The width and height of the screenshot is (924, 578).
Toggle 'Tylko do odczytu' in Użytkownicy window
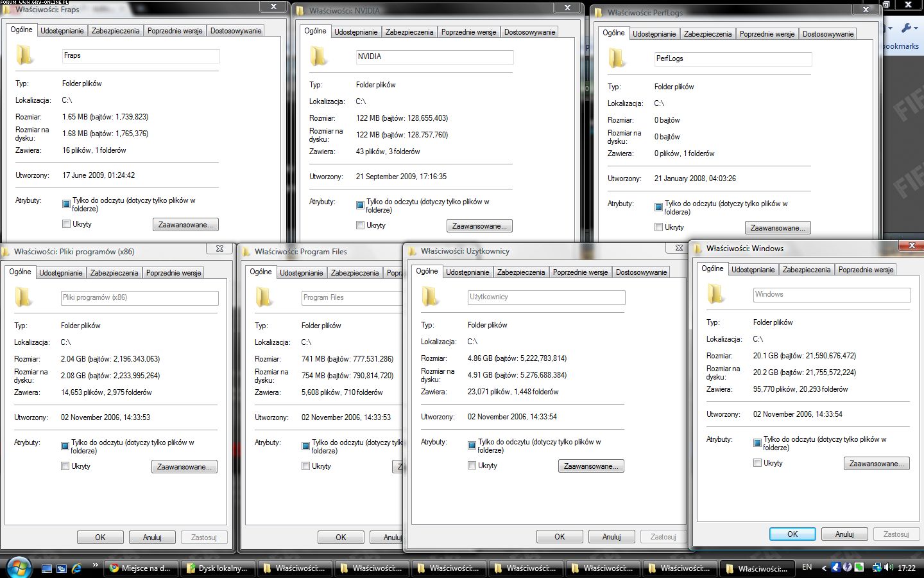[472, 445]
